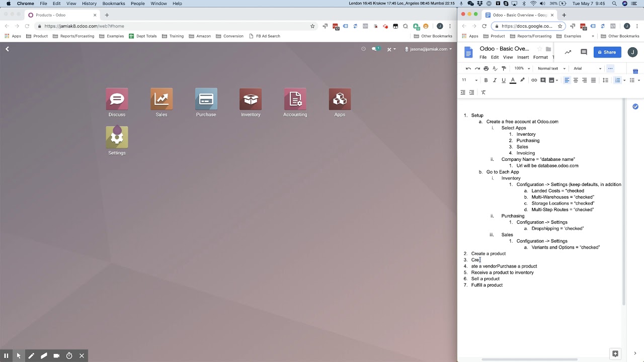The width and height of the screenshot is (644, 362).
Task: Toggle bold formatting in Docs
Action: coord(486,80)
